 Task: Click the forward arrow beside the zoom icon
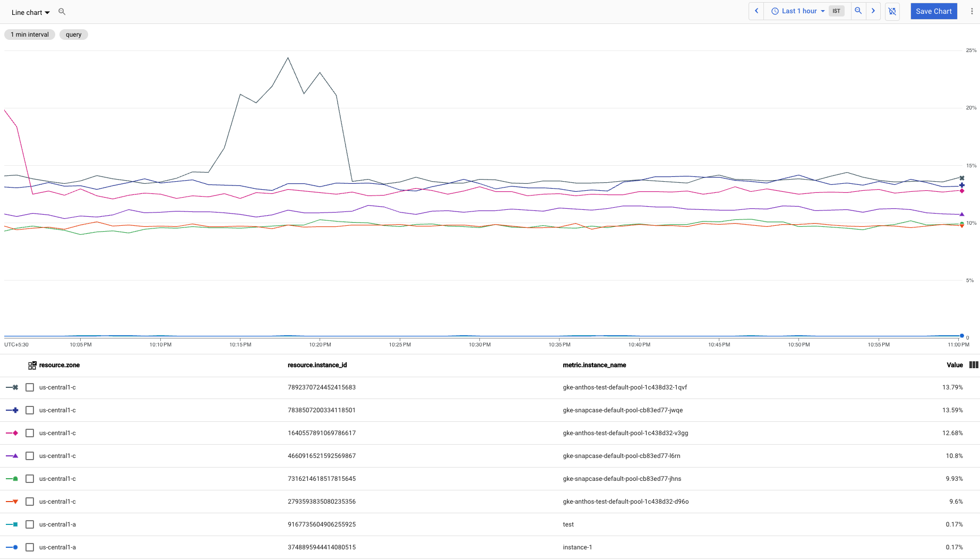(x=873, y=11)
